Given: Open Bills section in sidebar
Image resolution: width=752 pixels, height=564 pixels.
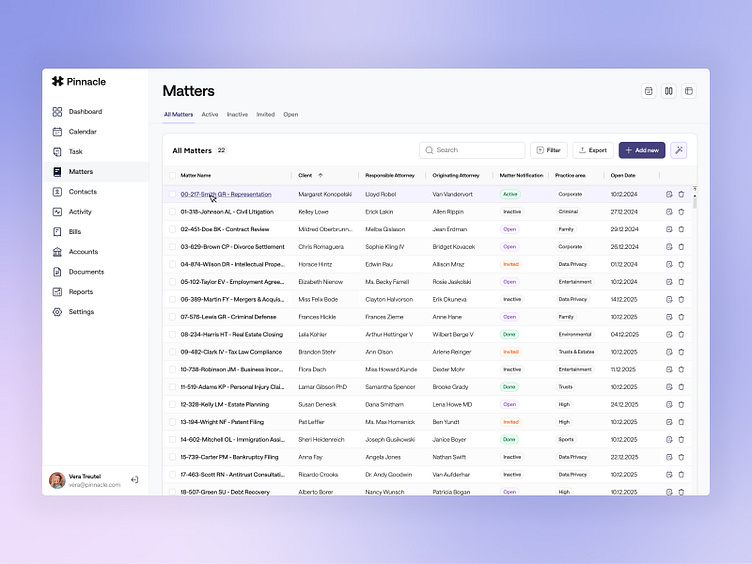Looking at the screenshot, I should (x=75, y=232).
